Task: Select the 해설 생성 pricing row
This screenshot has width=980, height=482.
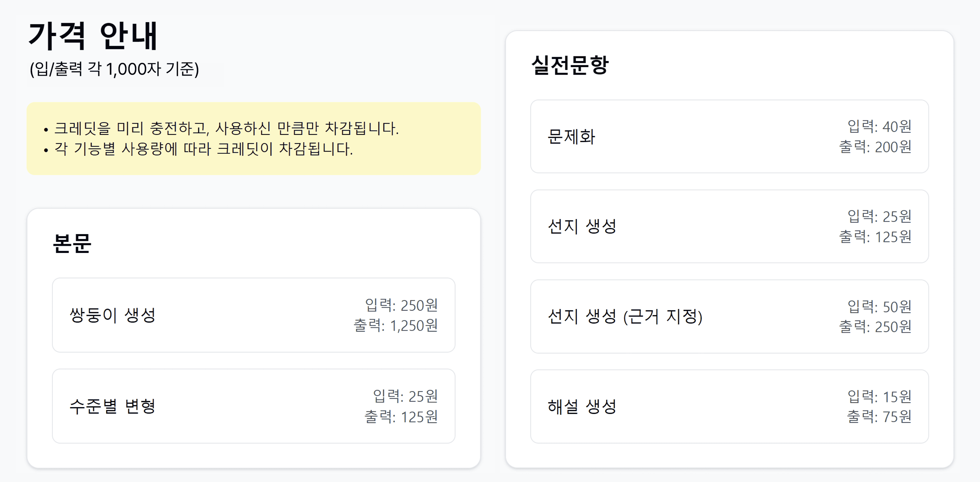Action: coord(729,406)
